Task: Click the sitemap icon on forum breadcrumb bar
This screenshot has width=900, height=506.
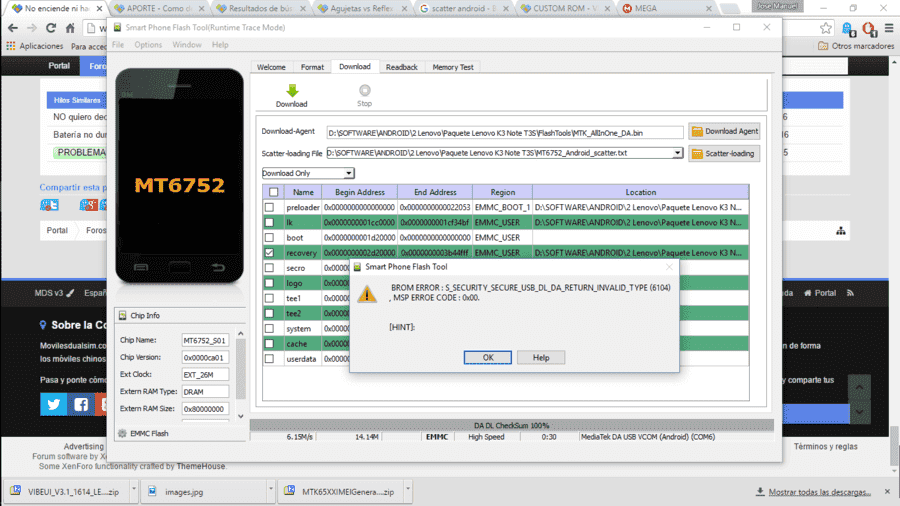Action: (x=841, y=231)
